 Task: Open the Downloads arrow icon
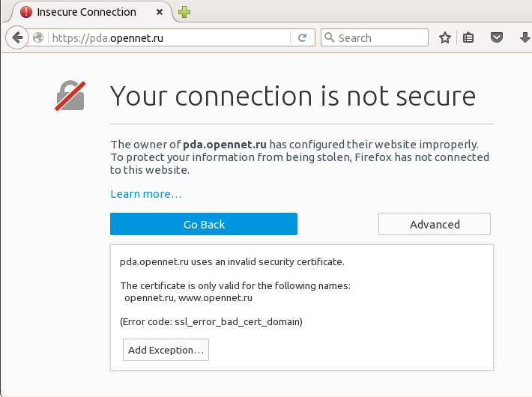[524, 37]
